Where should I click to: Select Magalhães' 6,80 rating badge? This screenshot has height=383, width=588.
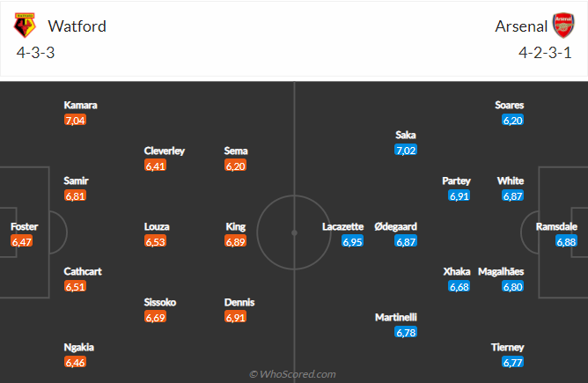click(512, 287)
